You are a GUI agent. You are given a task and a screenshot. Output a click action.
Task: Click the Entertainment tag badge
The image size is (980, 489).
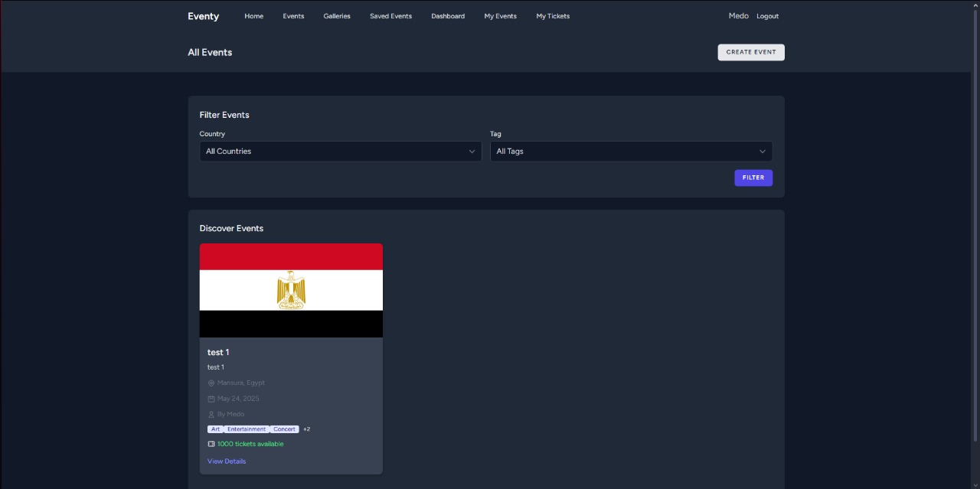(247, 429)
